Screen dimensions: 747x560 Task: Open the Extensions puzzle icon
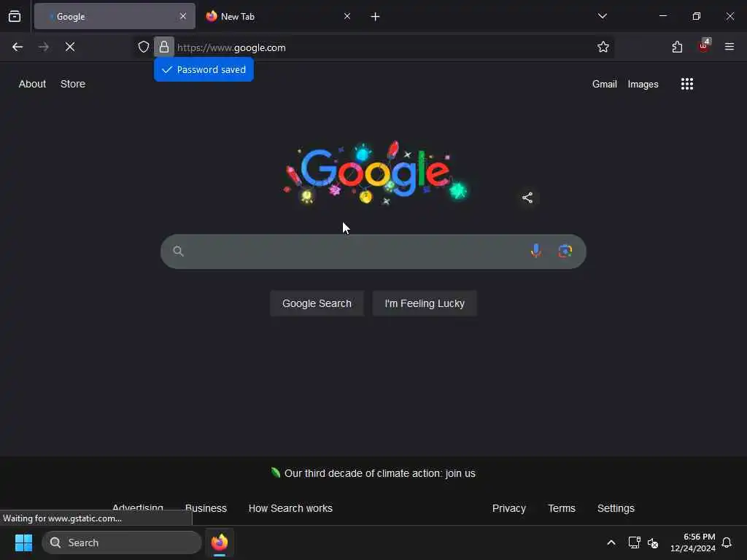(x=677, y=47)
